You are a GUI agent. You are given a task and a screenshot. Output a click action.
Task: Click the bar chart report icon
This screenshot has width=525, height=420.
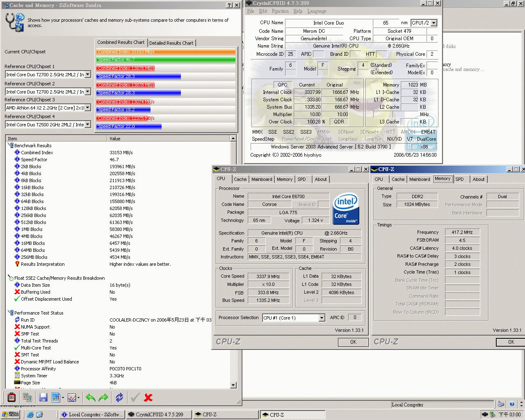[x=55, y=397]
